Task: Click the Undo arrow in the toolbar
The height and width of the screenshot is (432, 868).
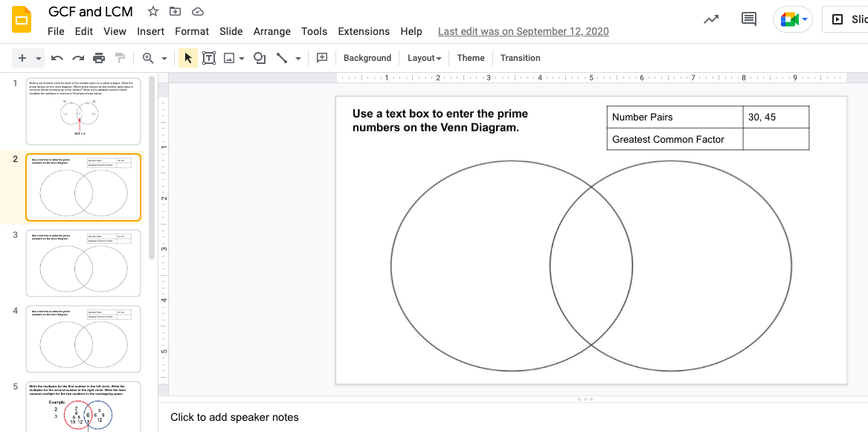Action: (x=57, y=58)
